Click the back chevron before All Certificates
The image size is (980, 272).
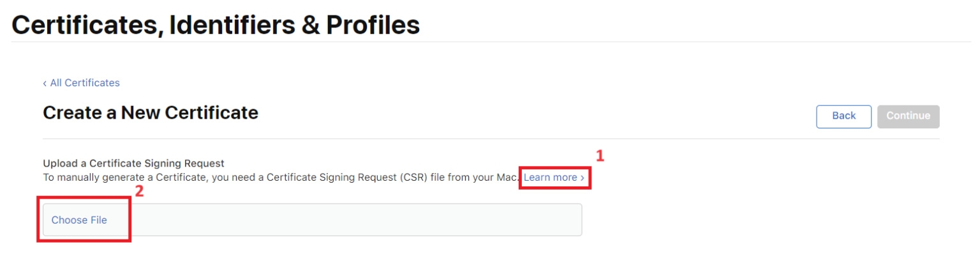coord(45,83)
